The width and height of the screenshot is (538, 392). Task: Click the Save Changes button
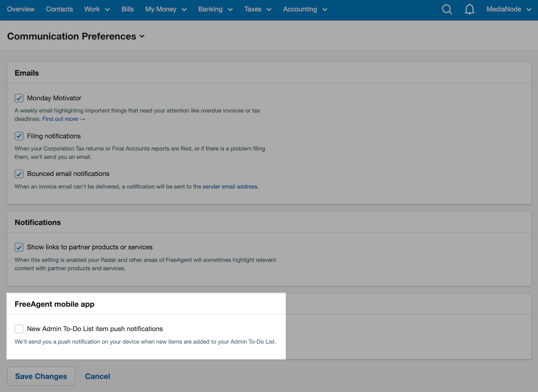pyautogui.click(x=41, y=376)
